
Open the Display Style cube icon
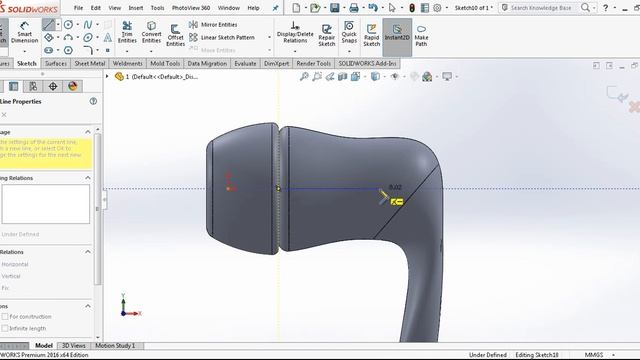[x=375, y=76]
